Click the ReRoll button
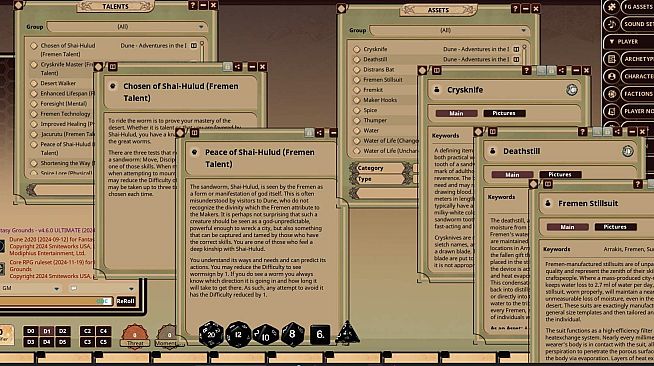The width and height of the screenshot is (654, 366). click(126, 301)
